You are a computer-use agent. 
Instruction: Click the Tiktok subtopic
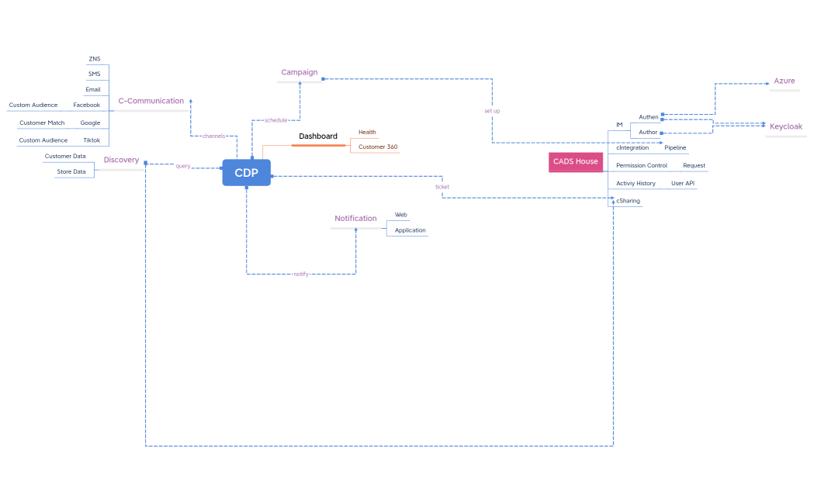pyautogui.click(x=92, y=140)
